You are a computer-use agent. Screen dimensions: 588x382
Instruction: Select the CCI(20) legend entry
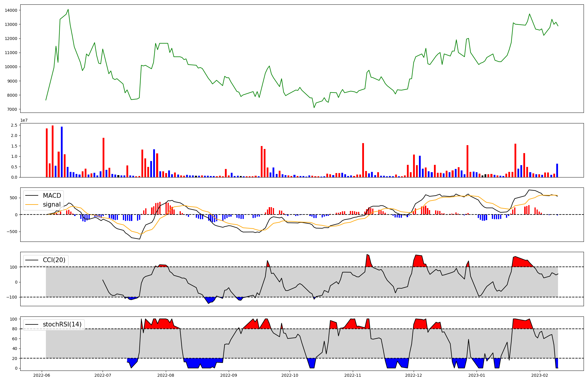(x=54, y=260)
